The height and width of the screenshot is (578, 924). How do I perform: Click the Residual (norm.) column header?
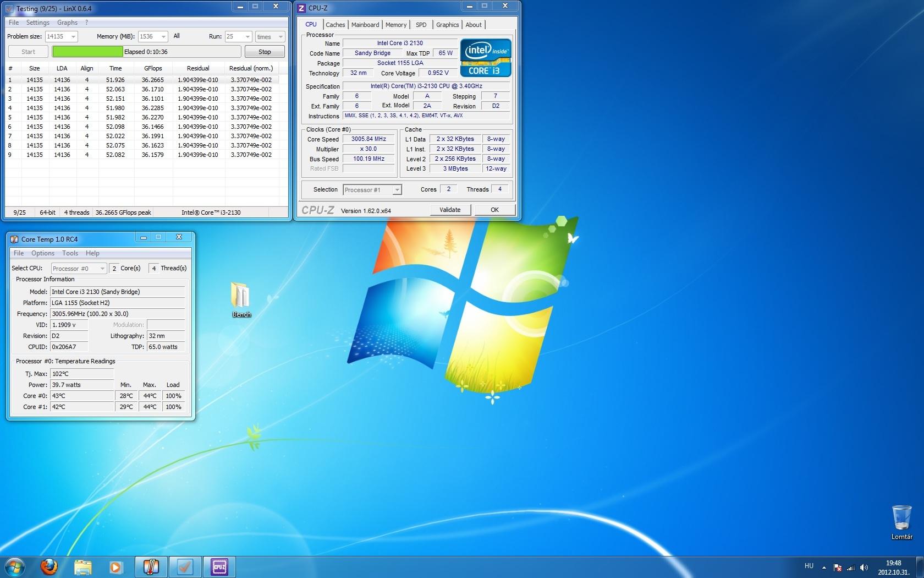click(251, 68)
